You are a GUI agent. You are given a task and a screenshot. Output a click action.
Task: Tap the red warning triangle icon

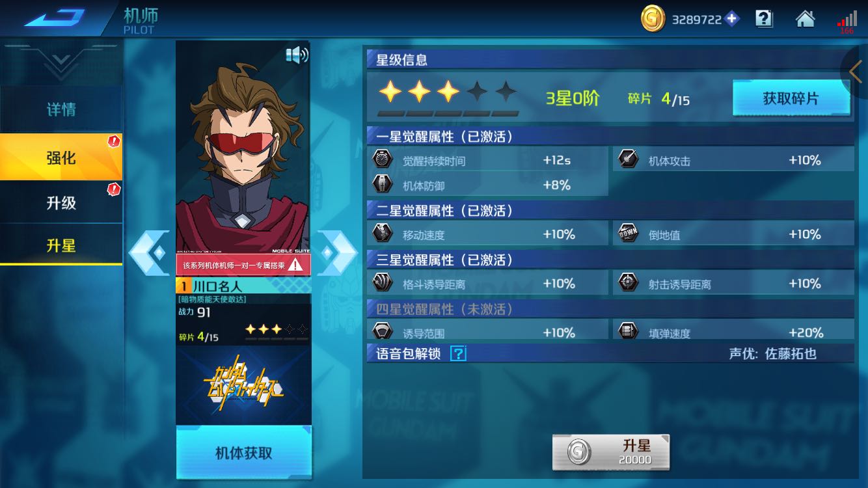point(295,265)
